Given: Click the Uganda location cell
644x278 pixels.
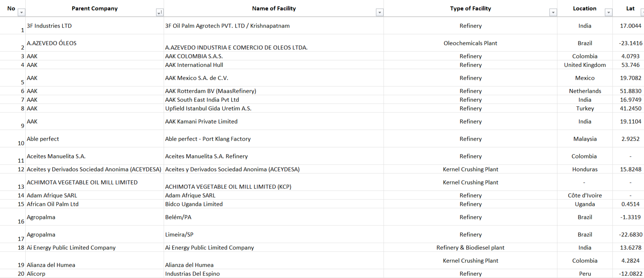Looking at the screenshot, I should point(585,204).
